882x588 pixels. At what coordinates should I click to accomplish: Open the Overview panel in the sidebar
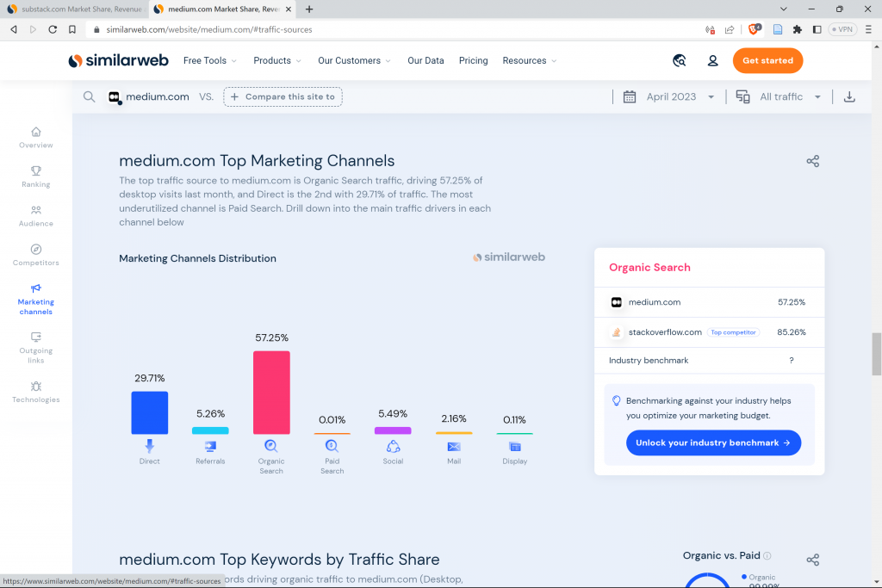35,137
